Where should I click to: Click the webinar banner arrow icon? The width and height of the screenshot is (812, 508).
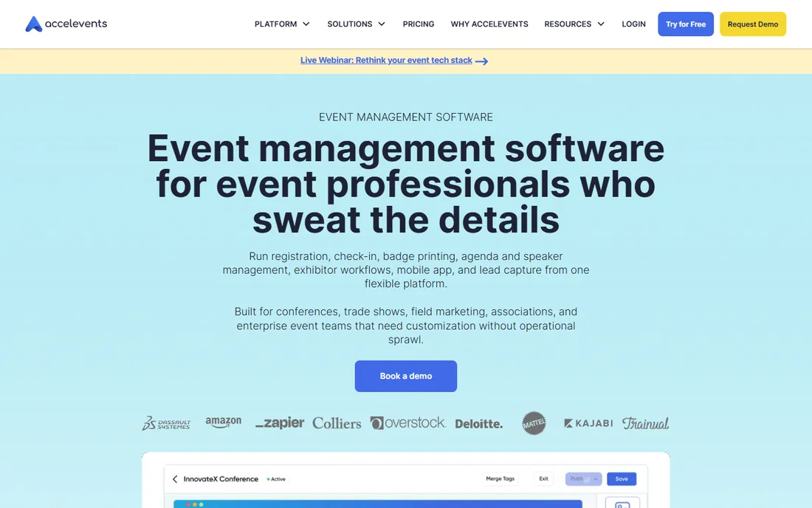[481, 61]
